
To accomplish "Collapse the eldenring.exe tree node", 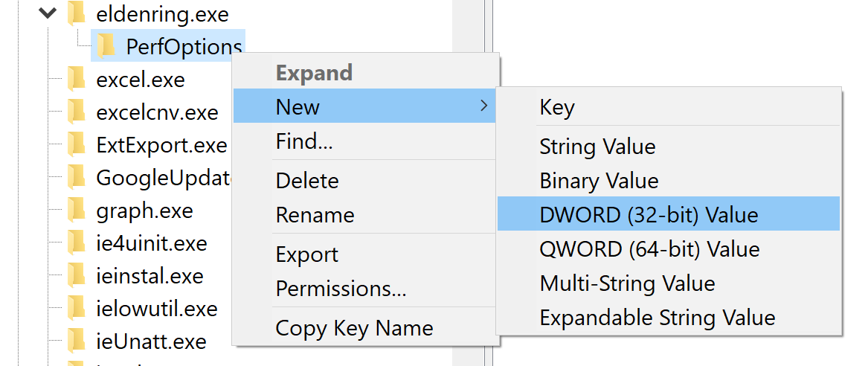I will [x=49, y=13].
